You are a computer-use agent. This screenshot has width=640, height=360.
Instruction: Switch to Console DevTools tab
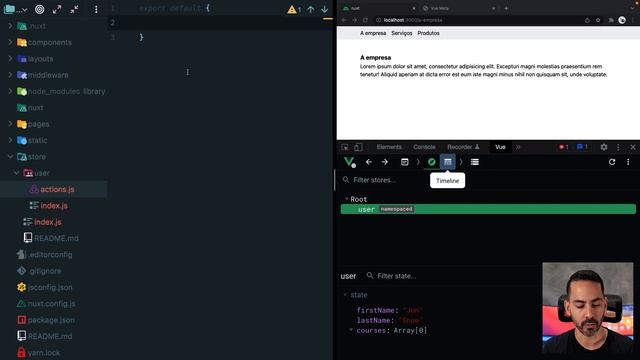[424, 147]
